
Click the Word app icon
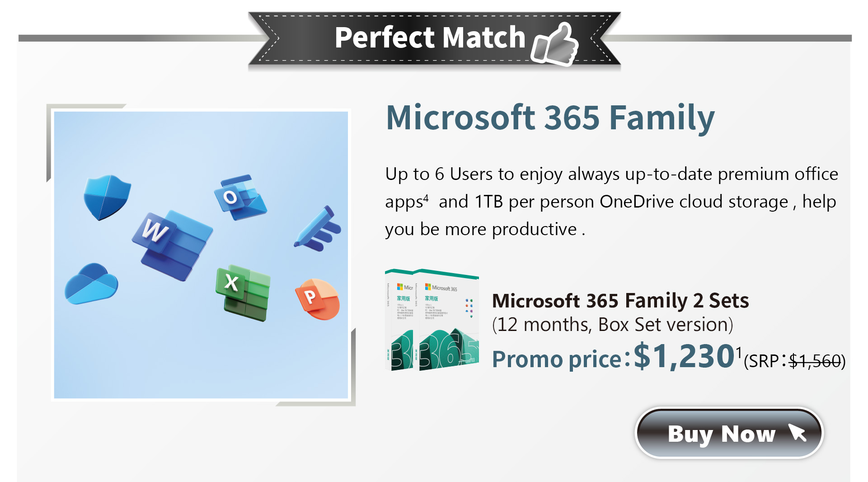tap(173, 245)
